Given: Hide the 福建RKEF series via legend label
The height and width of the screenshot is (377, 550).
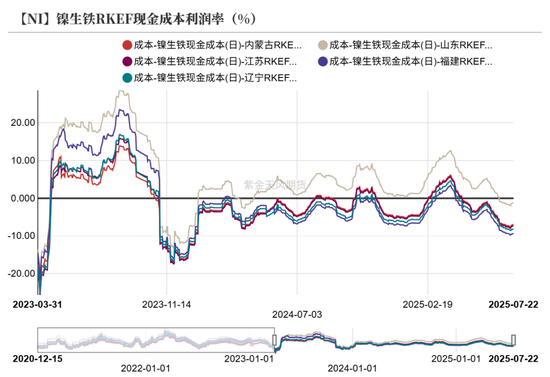Looking at the screenshot, I should [x=411, y=62].
